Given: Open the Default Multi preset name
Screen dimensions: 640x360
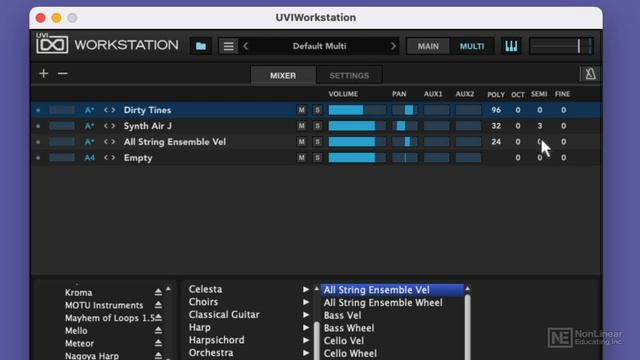Looking at the screenshot, I should click(319, 46).
